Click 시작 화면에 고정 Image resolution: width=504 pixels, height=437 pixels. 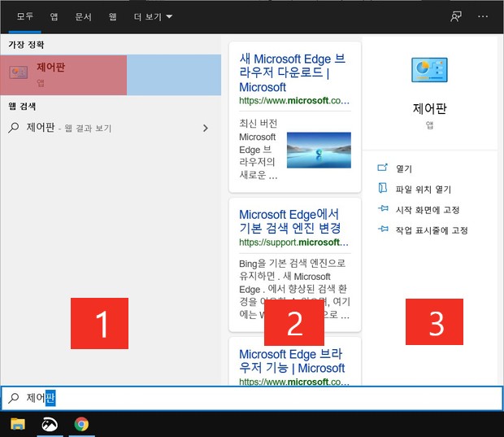tap(428, 210)
